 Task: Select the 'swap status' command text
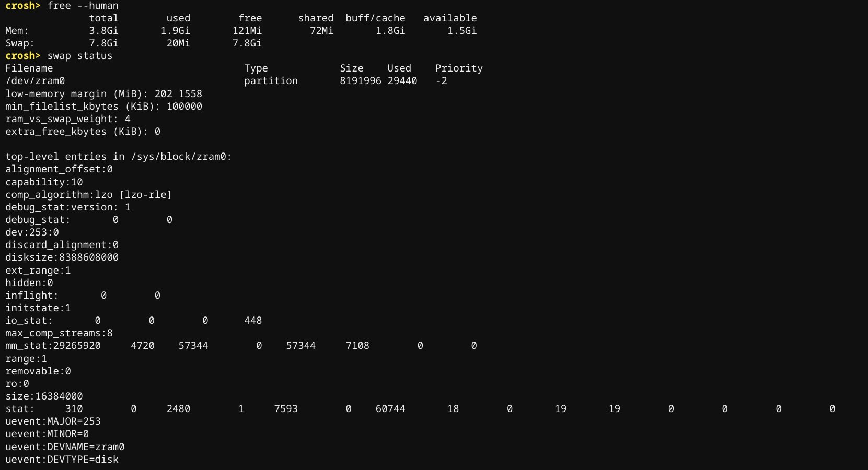[80, 56]
